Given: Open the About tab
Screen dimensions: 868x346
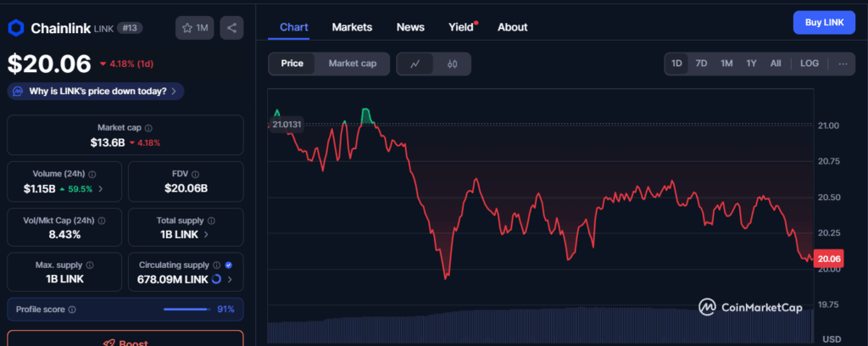Looking at the screenshot, I should pos(513,27).
